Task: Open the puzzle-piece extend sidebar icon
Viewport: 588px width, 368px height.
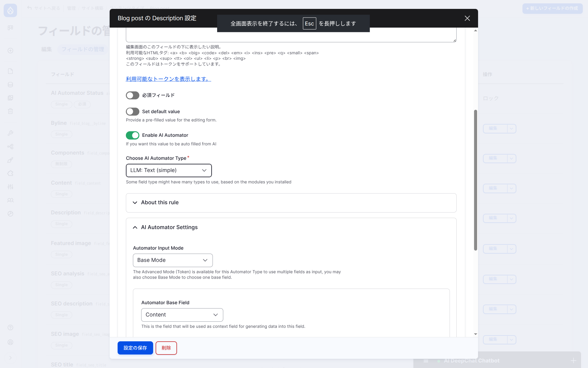Action: [x=10, y=173]
